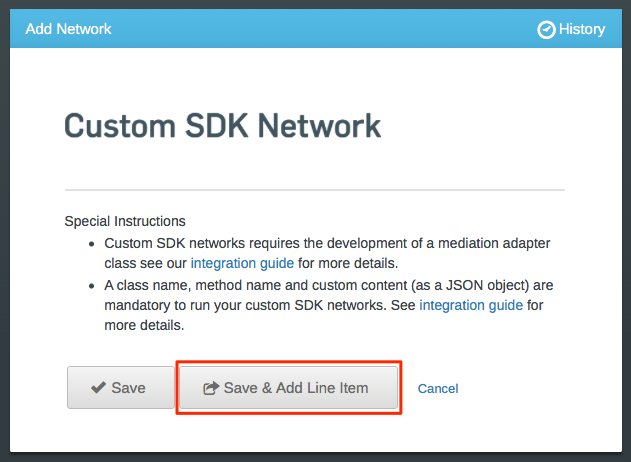Open integration guide link in mediation adapter bullet
631x462 pixels.
[242, 263]
